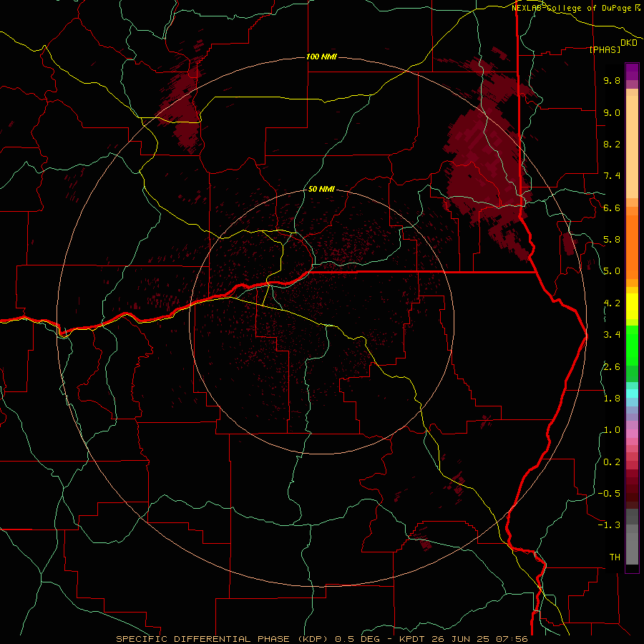
Task: Click the 8.2 legend value
Action: 612,144
